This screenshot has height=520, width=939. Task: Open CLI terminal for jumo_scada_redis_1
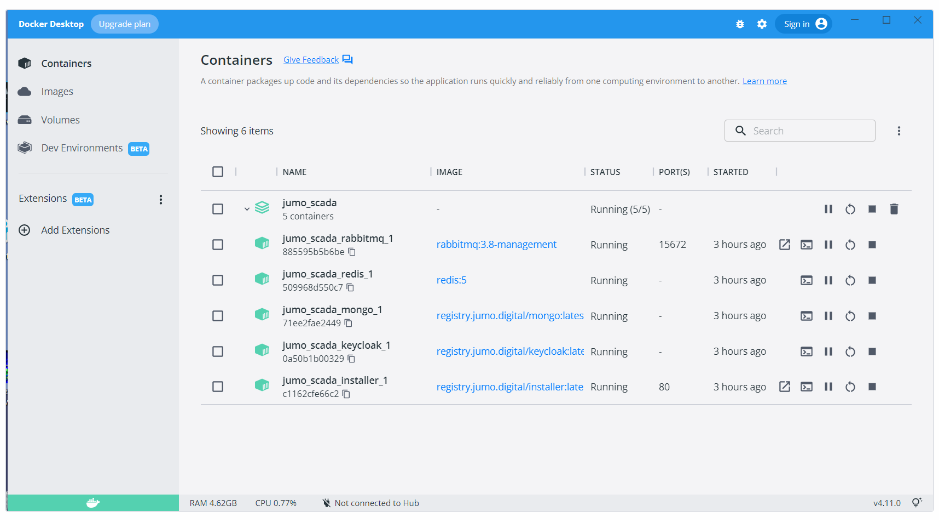coord(806,281)
